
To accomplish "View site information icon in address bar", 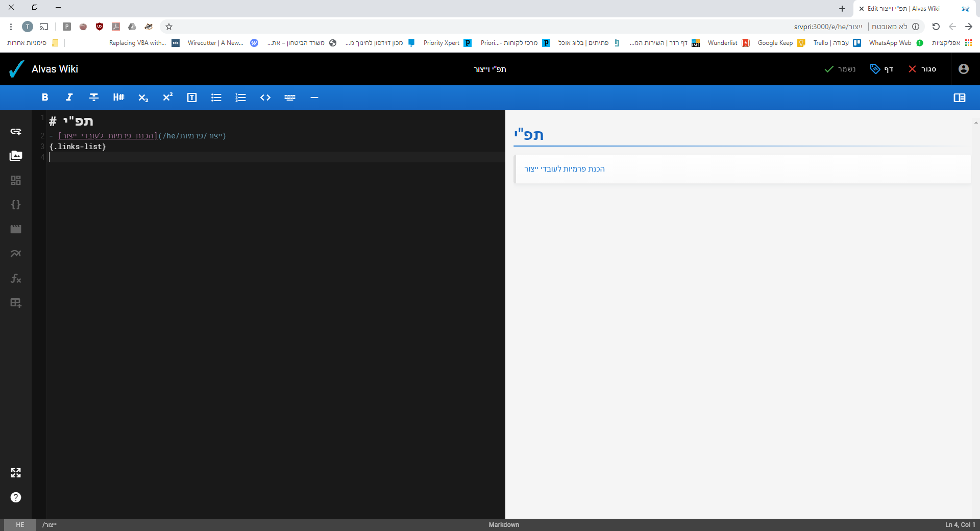I will (x=916, y=27).
